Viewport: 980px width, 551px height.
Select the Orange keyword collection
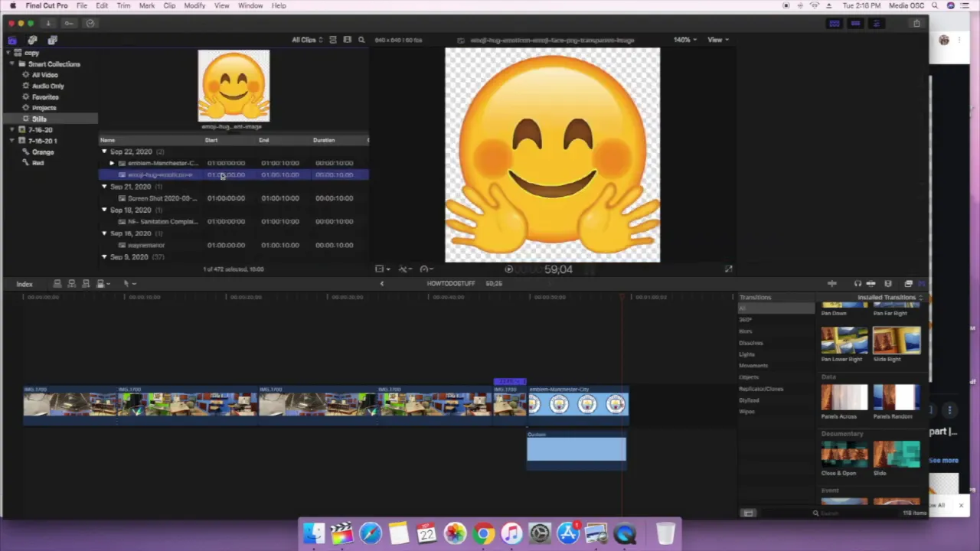tap(43, 152)
